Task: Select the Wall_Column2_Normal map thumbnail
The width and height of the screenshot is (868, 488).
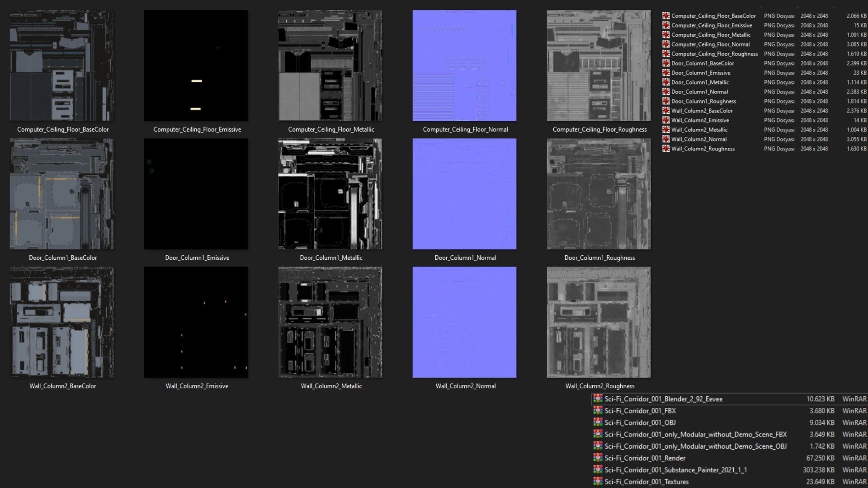Action: point(464,322)
